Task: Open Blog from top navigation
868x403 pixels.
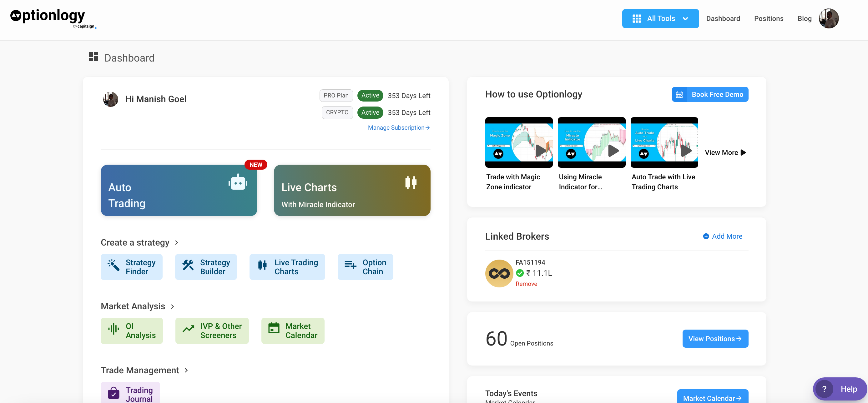Action: point(804,18)
